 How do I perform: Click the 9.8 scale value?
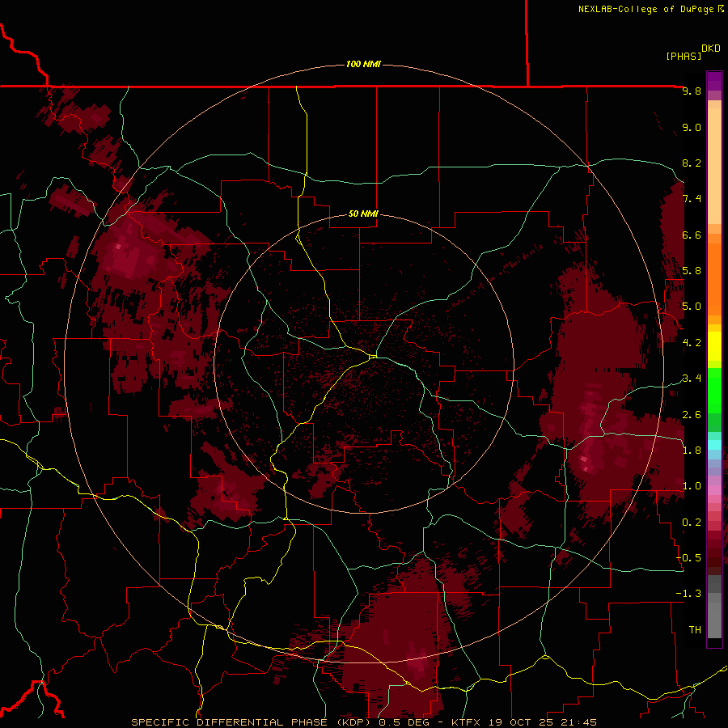(692, 91)
